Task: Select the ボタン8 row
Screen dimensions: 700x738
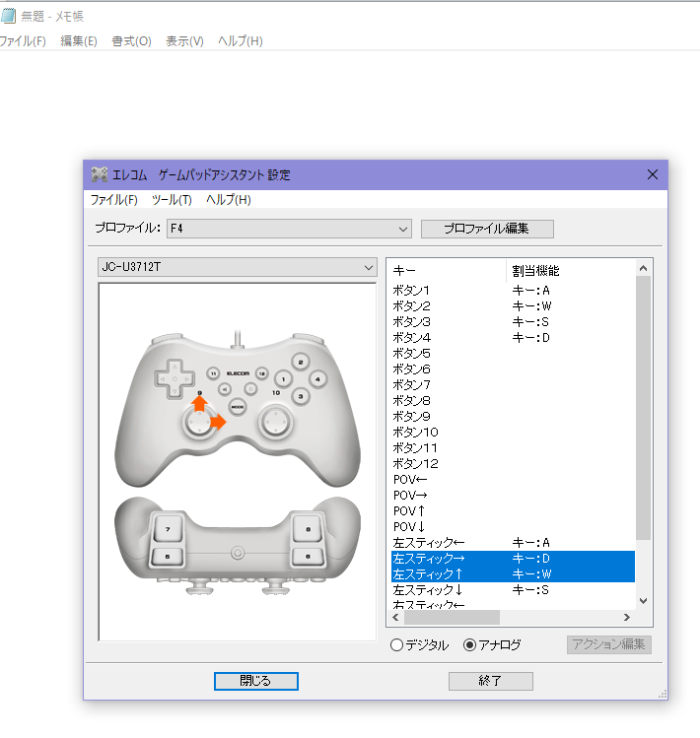Action: (x=513, y=401)
